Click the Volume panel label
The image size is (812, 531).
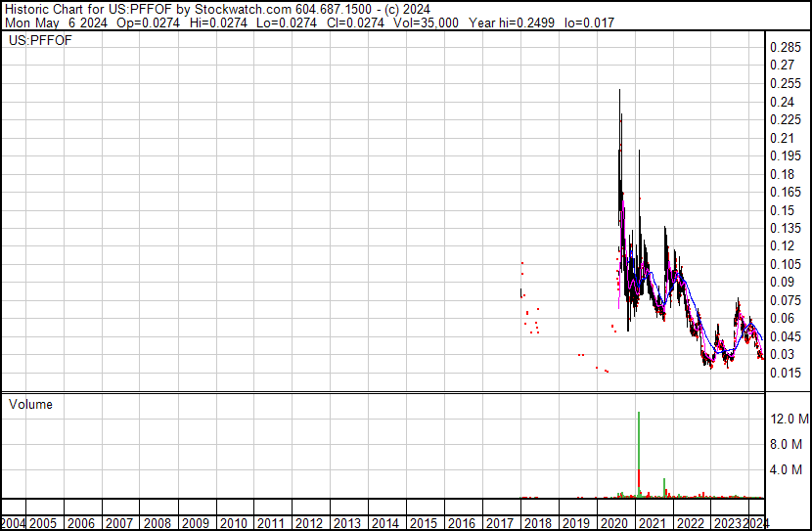click(x=29, y=404)
